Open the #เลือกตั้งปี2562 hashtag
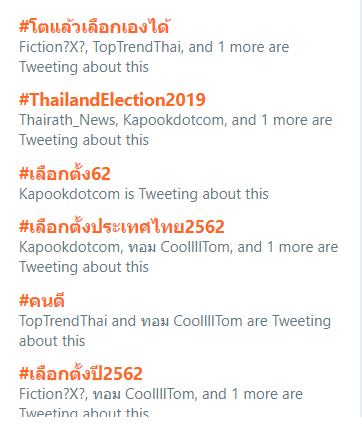 81,373
